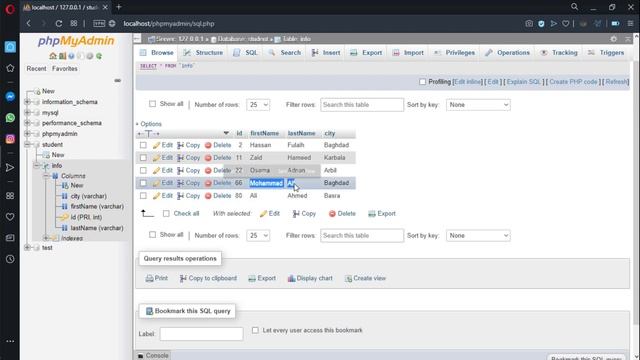Open history clock icon in sidebar
Viewport: 640px width, 360px height.
[x=10, y=259]
